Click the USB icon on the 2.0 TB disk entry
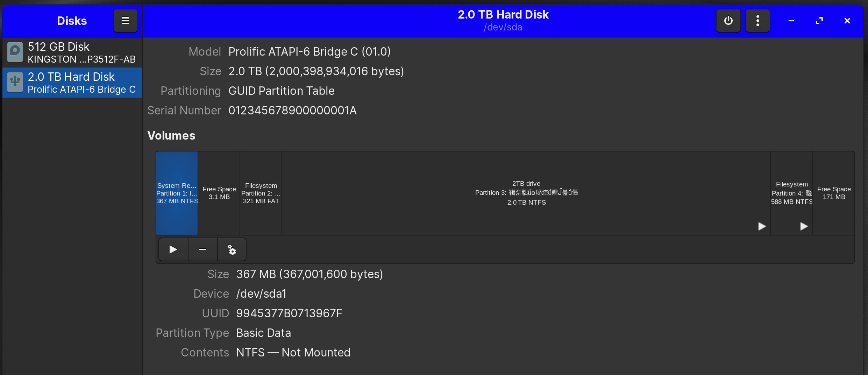Image resolution: width=868 pixels, height=375 pixels. pos(14,82)
